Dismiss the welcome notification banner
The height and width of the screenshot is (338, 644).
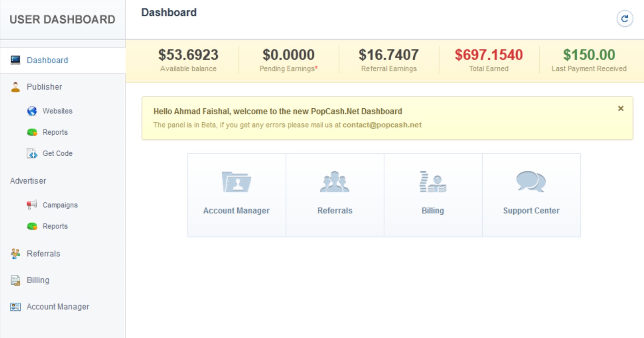(x=620, y=108)
